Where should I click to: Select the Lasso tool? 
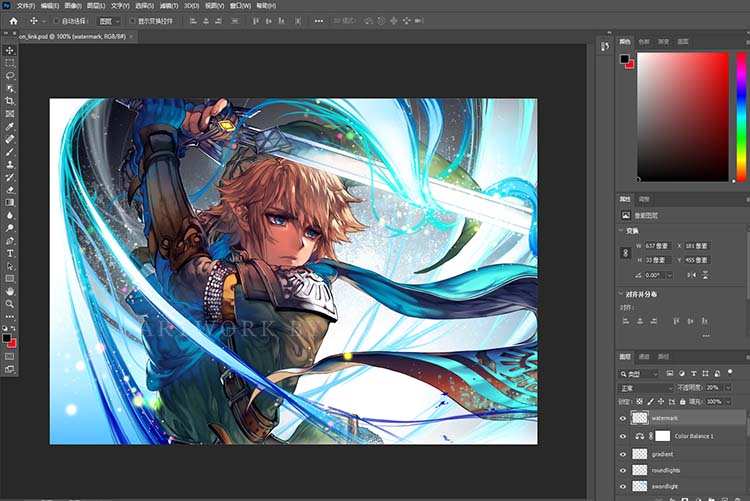click(10, 75)
